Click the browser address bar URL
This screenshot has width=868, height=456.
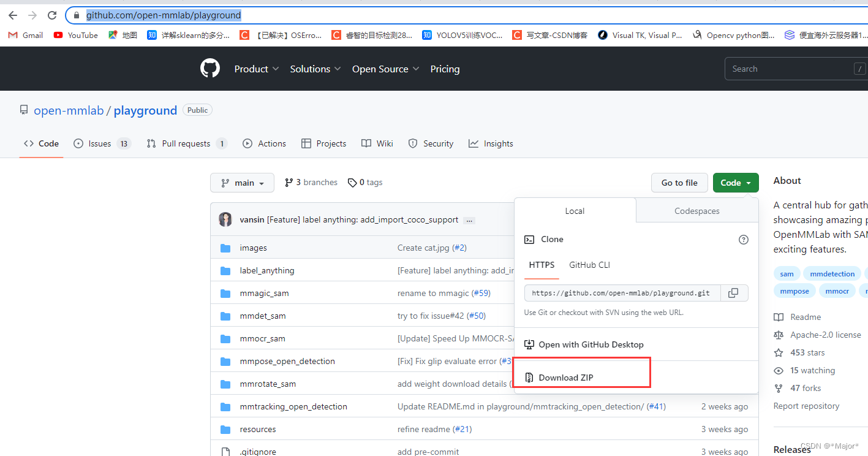click(x=164, y=15)
